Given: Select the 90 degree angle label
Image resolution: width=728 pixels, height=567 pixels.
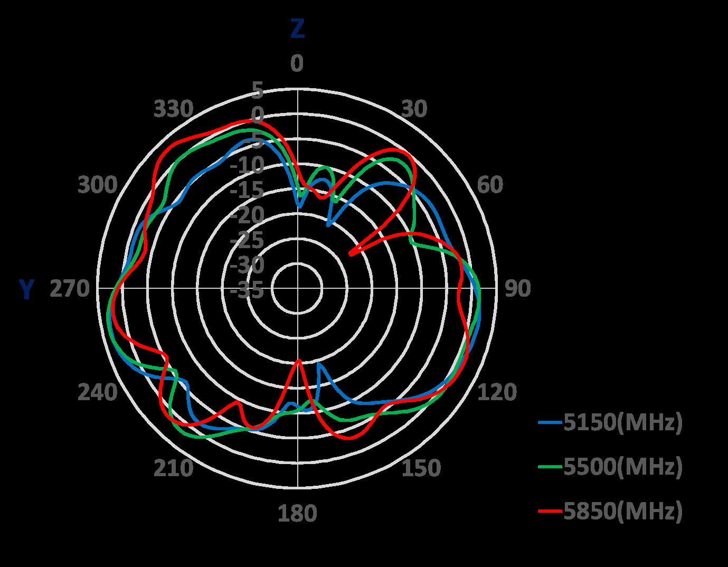Looking at the screenshot, I should click(517, 289).
